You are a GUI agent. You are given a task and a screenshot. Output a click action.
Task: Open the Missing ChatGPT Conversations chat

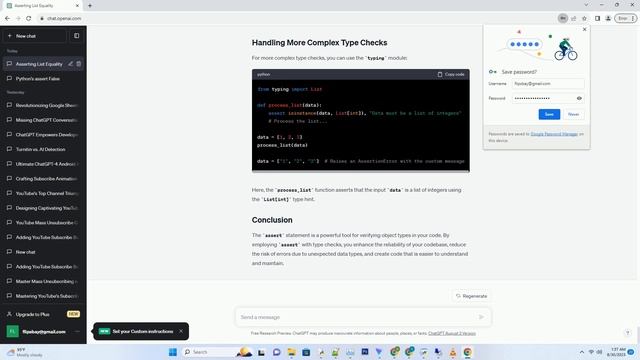[x=43, y=120]
